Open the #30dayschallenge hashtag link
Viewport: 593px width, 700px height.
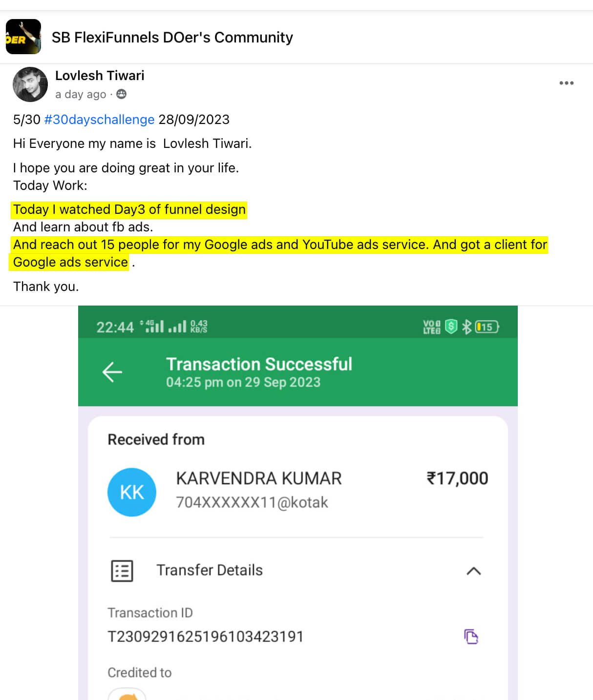coord(99,119)
